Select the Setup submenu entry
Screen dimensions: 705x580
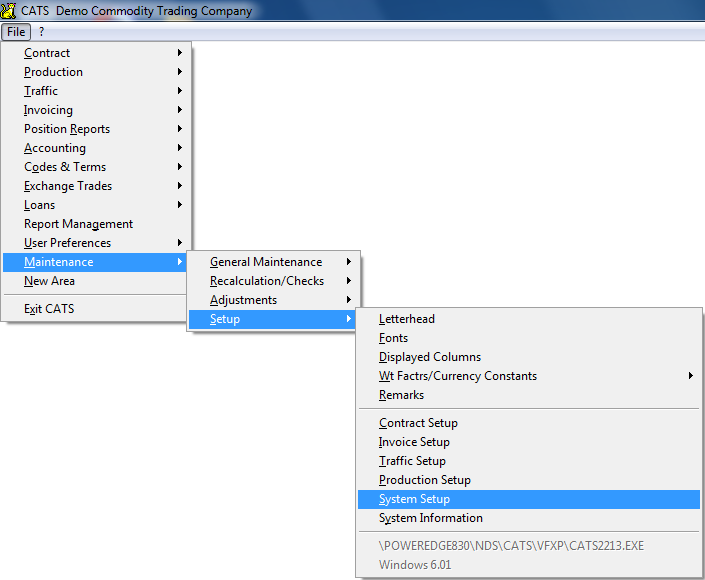(x=272, y=319)
